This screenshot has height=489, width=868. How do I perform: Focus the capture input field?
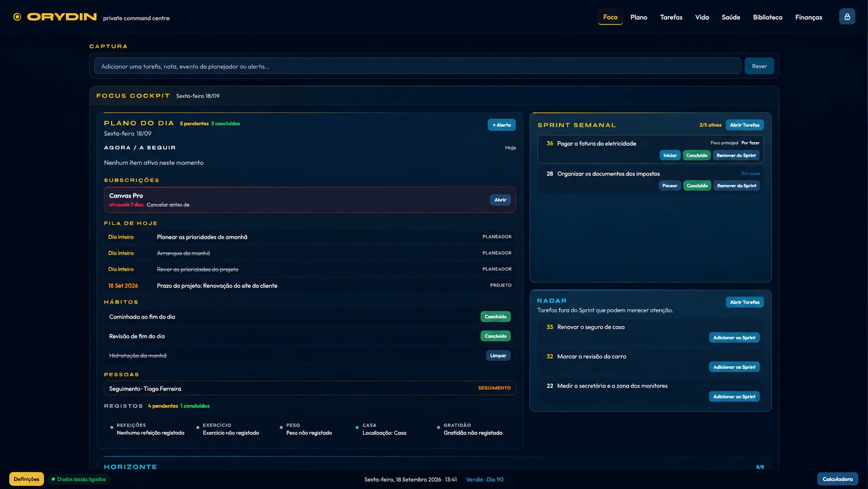coord(417,66)
